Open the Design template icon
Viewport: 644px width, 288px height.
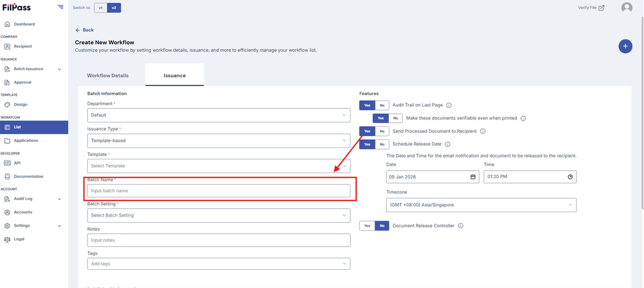[7, 105]
